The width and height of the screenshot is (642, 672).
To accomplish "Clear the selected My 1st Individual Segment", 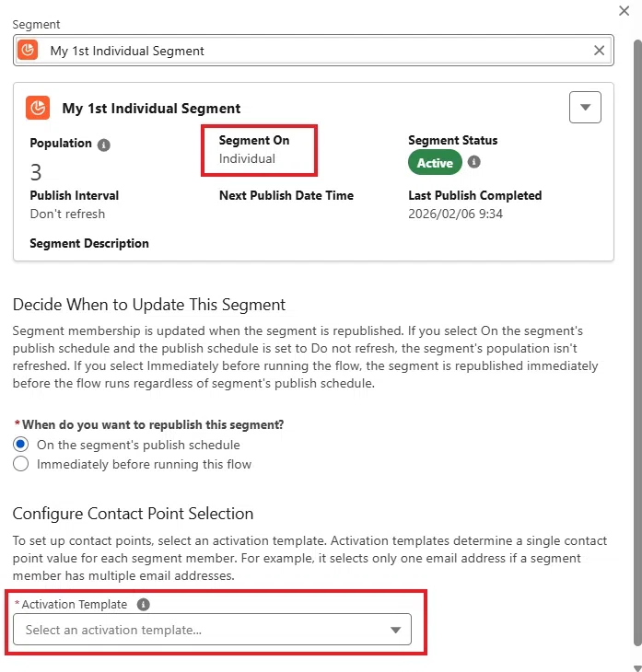I will pos(599,51).
